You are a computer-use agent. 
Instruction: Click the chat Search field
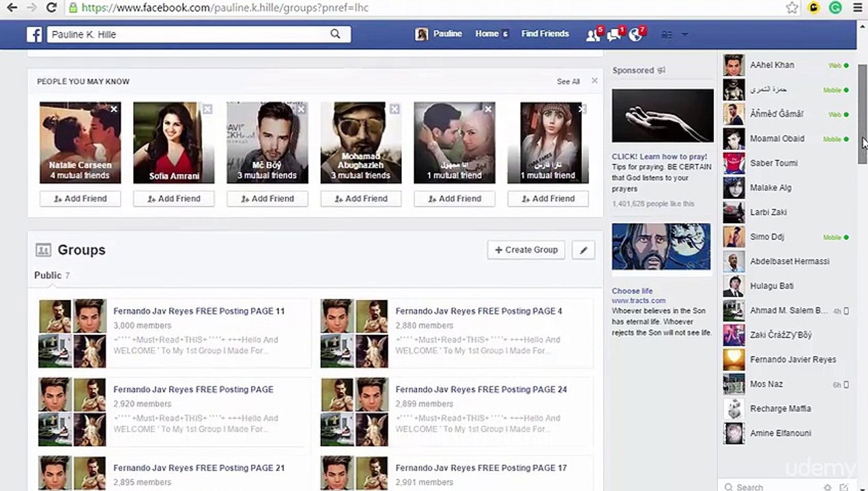(x=771, y=488)
